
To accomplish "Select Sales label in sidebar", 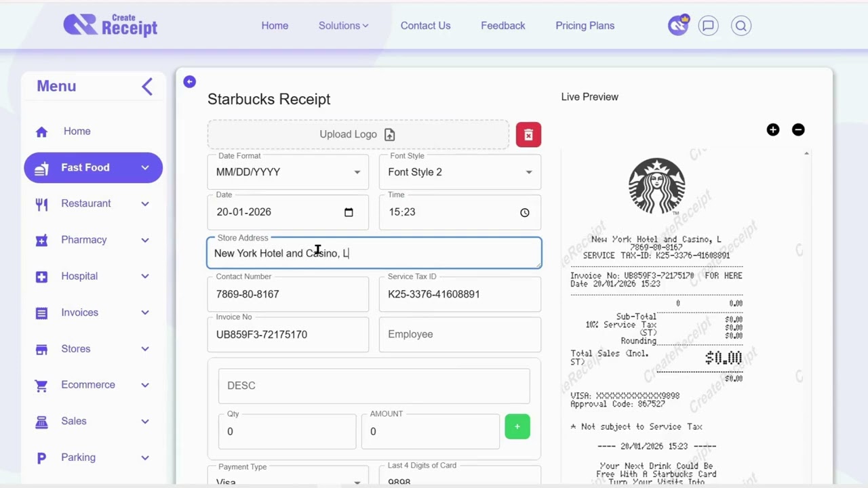I will [x=73, y=421].
